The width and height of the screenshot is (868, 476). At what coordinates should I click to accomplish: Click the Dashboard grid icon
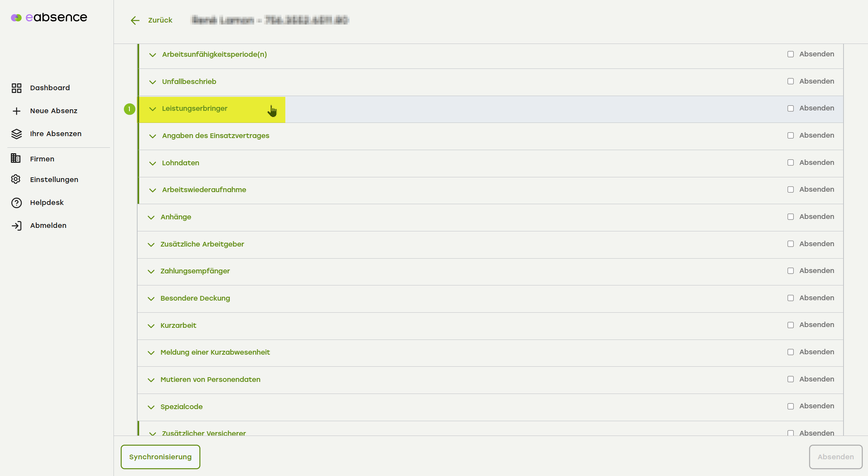[16, 88]
